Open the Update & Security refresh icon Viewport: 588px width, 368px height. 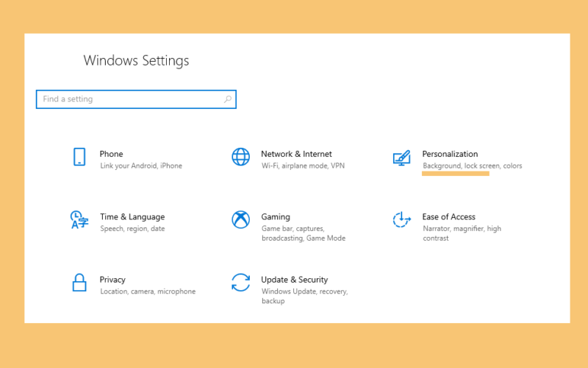click(241, 283)
